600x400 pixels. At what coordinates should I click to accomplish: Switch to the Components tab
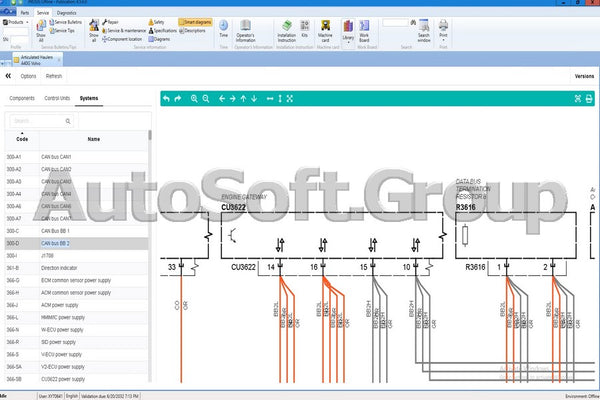pos(22,98)
